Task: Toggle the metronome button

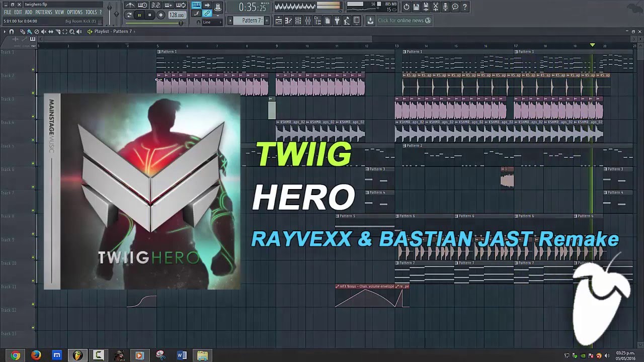Action: [130, 6]
